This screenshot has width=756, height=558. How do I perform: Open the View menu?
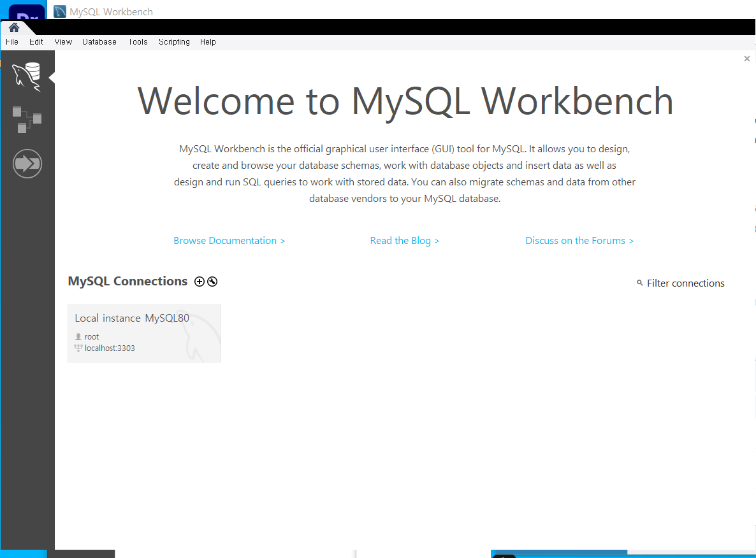click(63, 42)
